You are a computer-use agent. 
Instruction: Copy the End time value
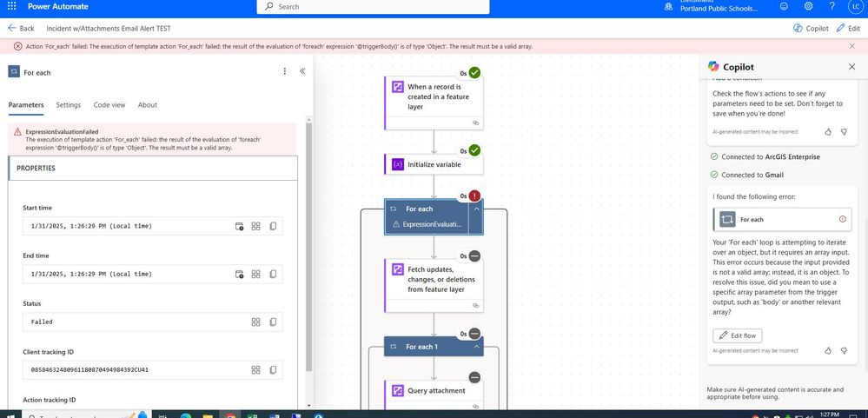(x=273, y=274)
